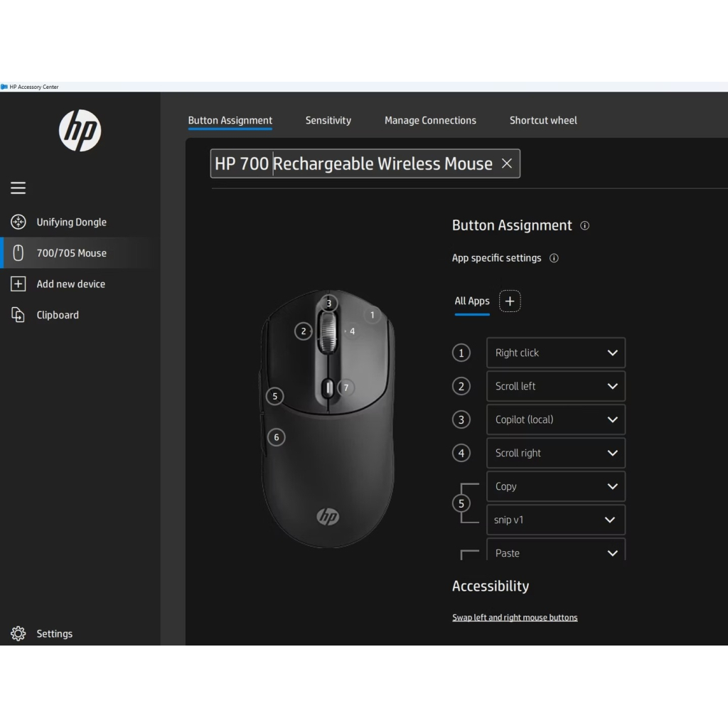
Task: Open the Right click dropdown for button 1
Action: coord(555,353)
